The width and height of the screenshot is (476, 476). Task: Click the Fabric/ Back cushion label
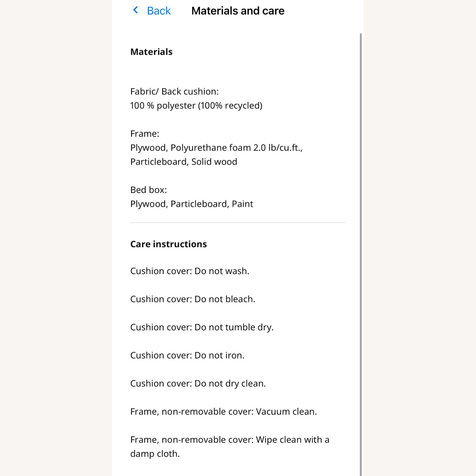(x=175, y=91)
